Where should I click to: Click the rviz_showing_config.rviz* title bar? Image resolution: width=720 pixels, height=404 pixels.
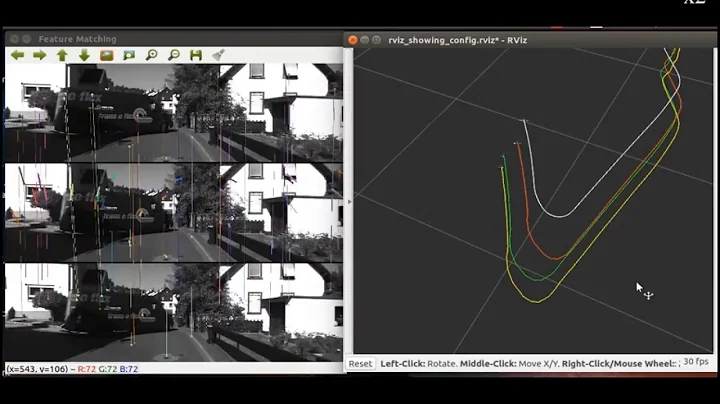point(458,40)
